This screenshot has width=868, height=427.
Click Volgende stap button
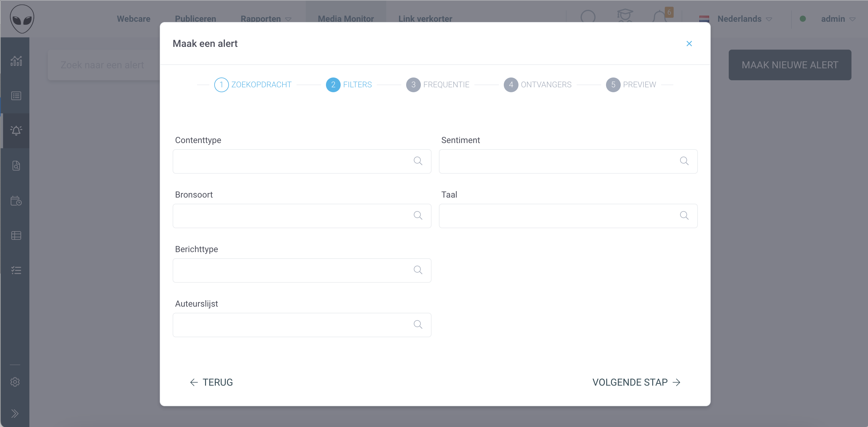637,382
